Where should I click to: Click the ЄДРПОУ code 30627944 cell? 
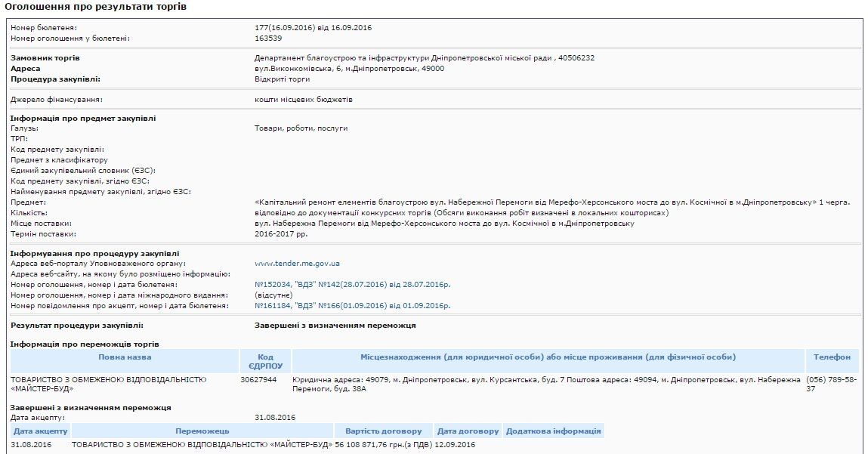258,379
